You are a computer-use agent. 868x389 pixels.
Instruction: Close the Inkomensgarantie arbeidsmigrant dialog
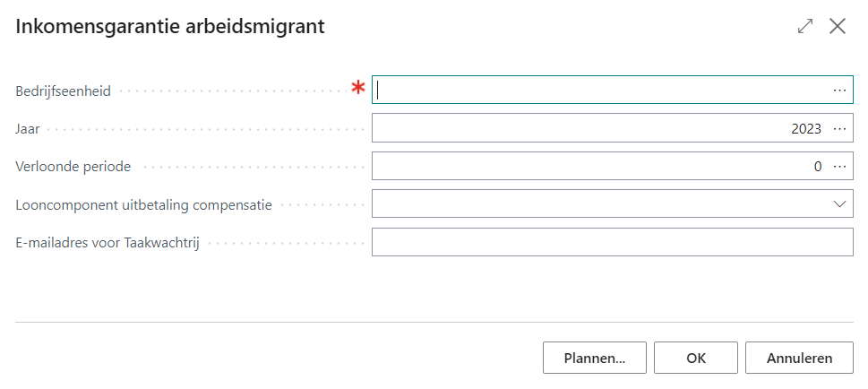point(838,26)
